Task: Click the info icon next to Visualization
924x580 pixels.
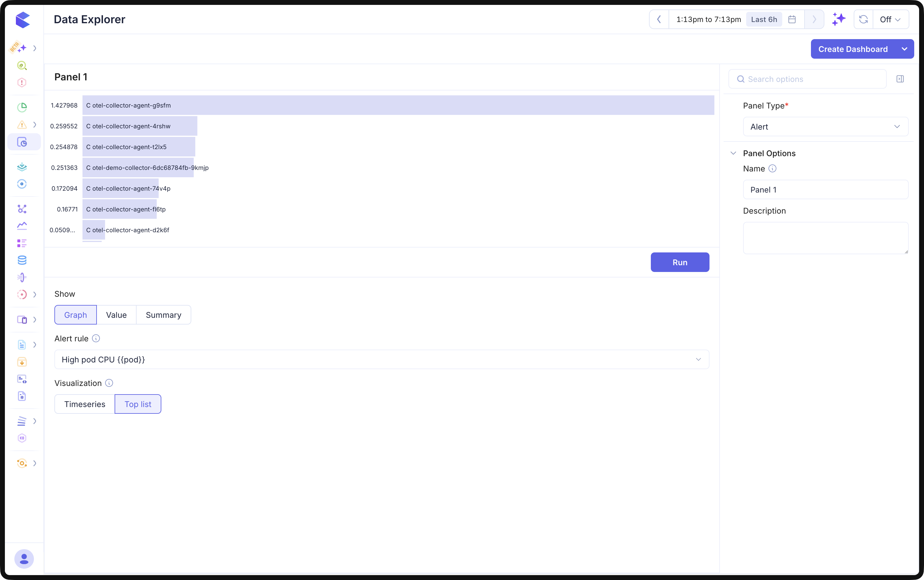Action: (x=109, y=383)
